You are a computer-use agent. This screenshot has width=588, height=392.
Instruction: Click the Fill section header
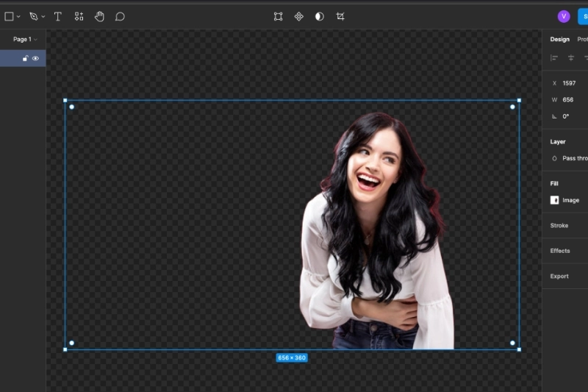pyautogui.click(x=554, y=183)
